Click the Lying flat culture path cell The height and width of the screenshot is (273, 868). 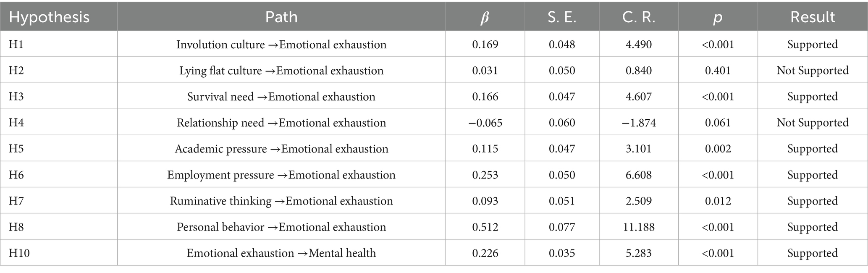[x=281, y=71]
